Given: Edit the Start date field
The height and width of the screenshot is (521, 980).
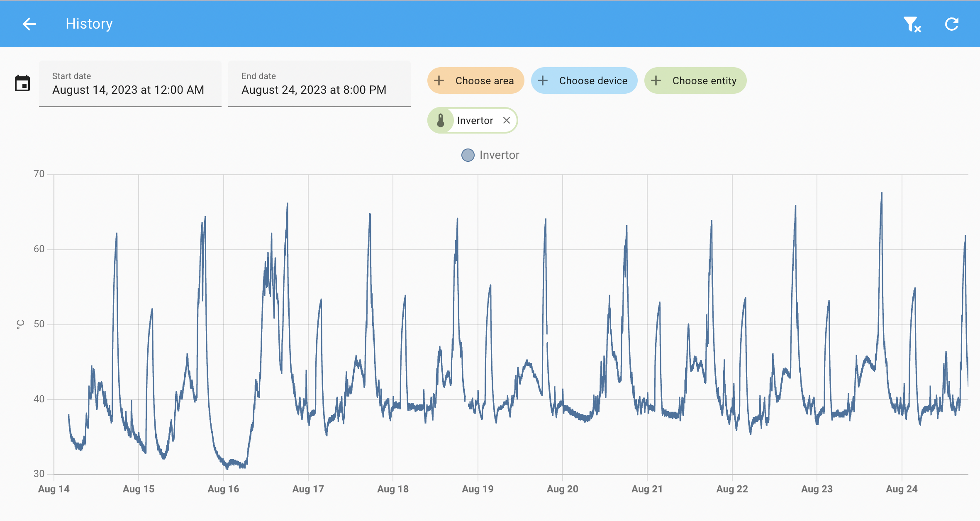Looking at the screenshot, I should point(130,83).
